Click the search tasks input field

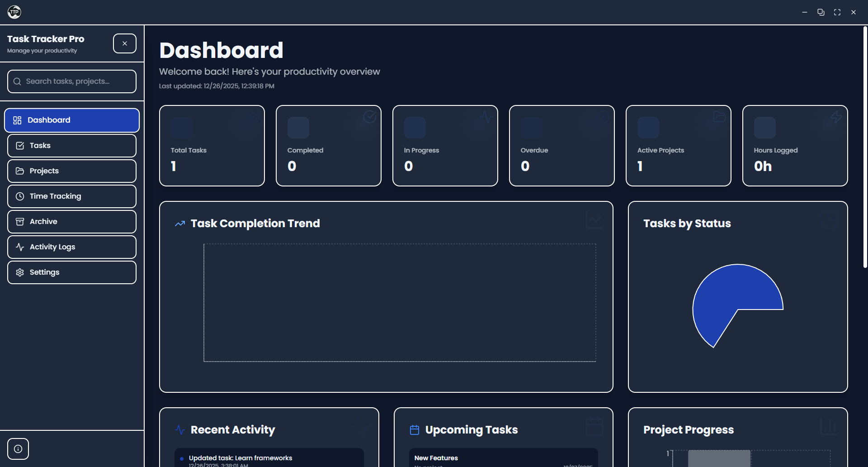pos(71,81)
